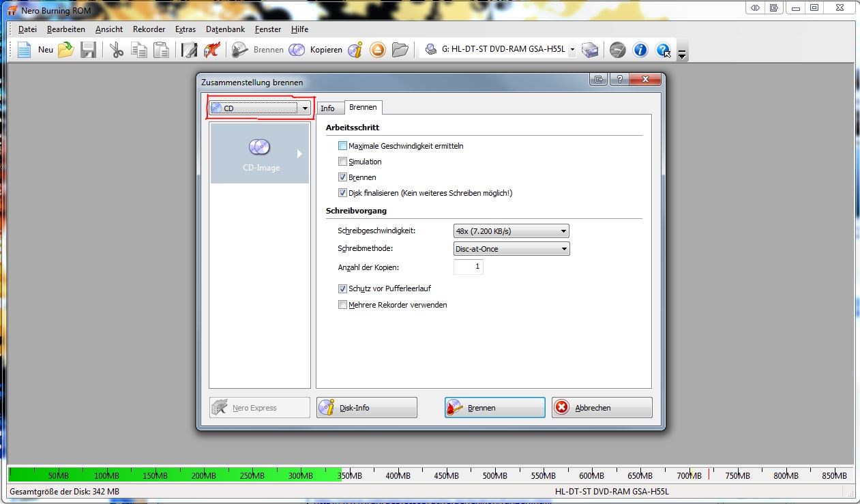Click the Gesamtgröße der Disk status text
860x504 pixels.
click(64, 491)
